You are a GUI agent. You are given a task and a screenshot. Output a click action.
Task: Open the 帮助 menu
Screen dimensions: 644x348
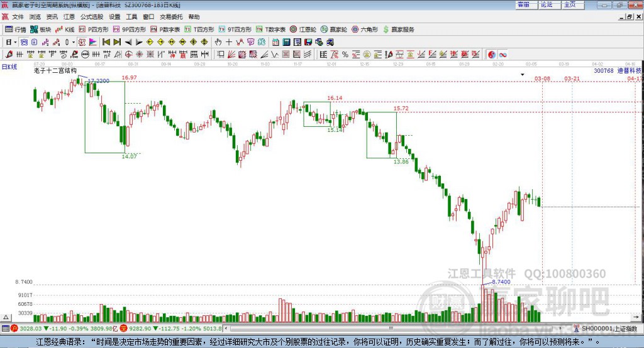point(194,17)
